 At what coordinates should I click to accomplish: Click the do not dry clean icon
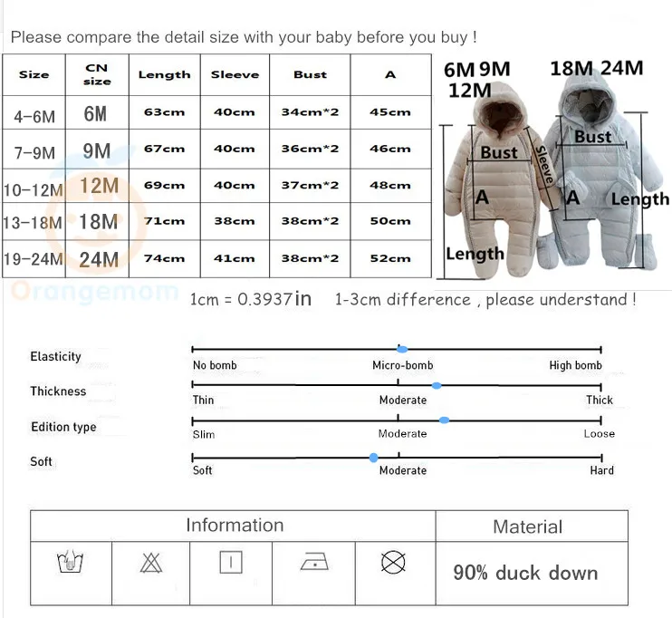pyautogui.click(x=393, y=562)
